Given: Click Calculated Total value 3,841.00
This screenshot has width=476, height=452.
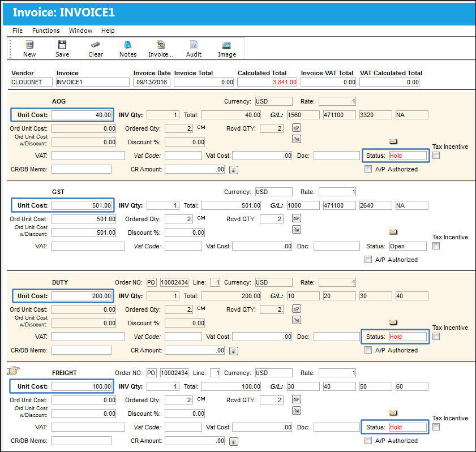Looking at the screenshot, I should pyautogui.click(x=267, y=82).
